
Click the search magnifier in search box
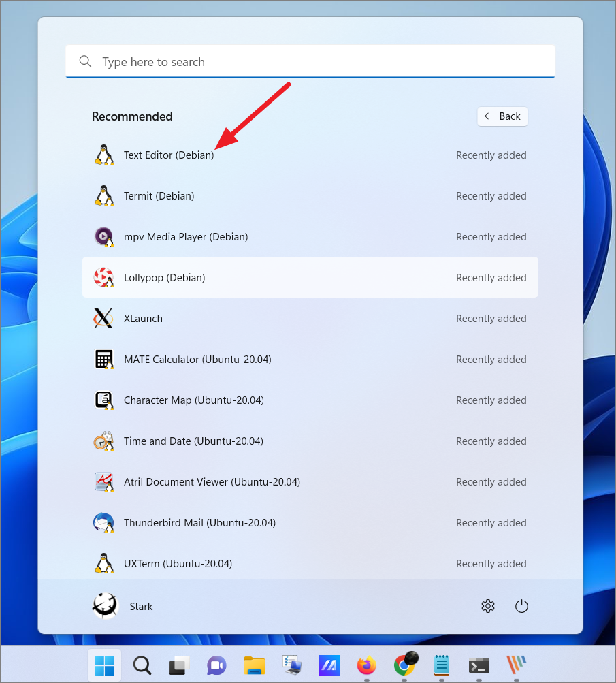tap(85, 61)
